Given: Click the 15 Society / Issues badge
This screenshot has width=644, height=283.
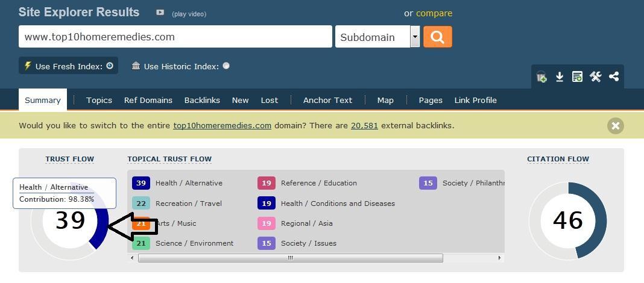Looking at the screenshot, I should click(267, 243).
